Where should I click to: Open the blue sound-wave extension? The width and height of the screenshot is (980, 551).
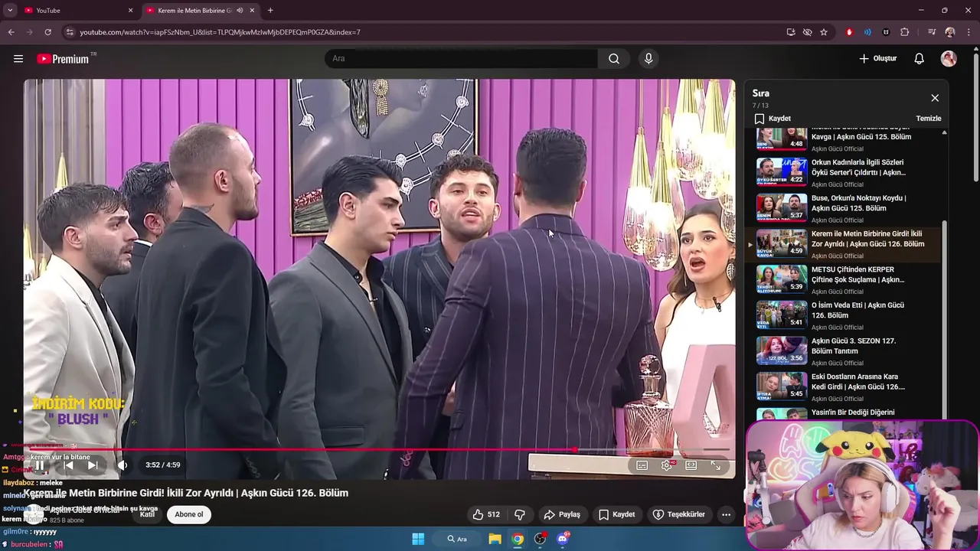tap(867, 32)
